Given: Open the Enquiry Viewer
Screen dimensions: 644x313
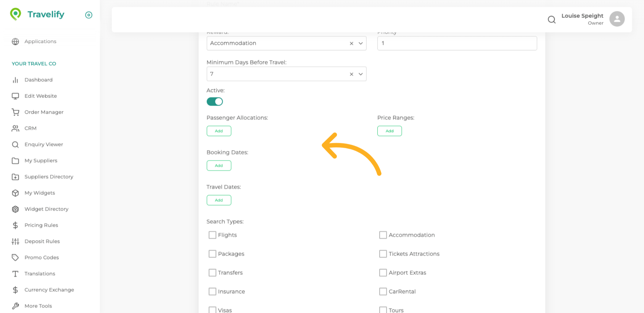Looking at the screenshot, I should (x=44, y=144).
